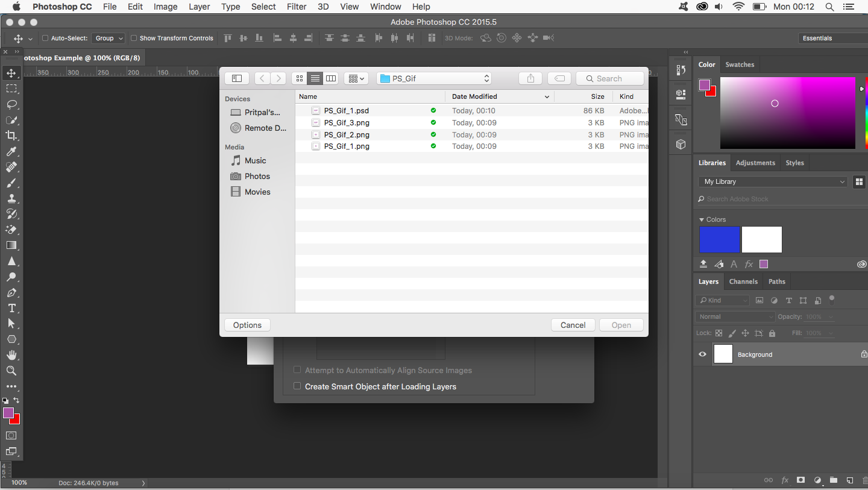Viewport: 868px width, 490px height.
Task: Switch to the Channels tab
Action: [x=743, y=281]
